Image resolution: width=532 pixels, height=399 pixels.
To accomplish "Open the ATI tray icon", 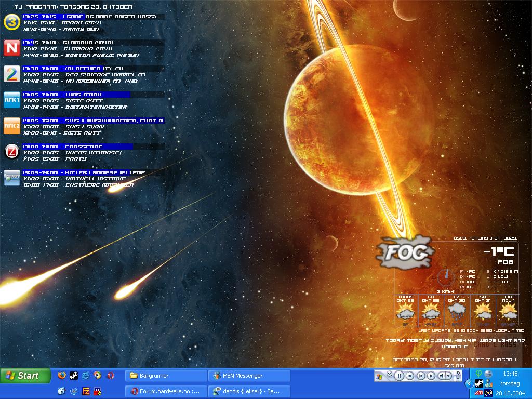I will pos(478,393).
